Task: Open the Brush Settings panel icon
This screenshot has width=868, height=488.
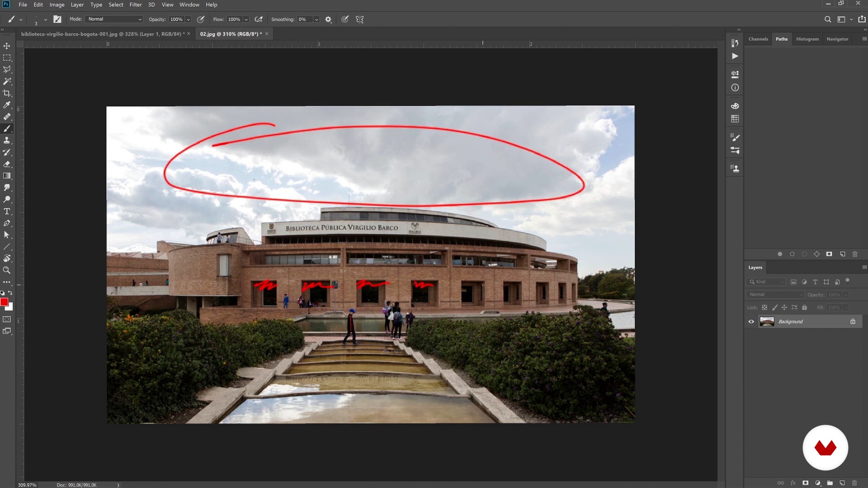Action: pos(735,137)
